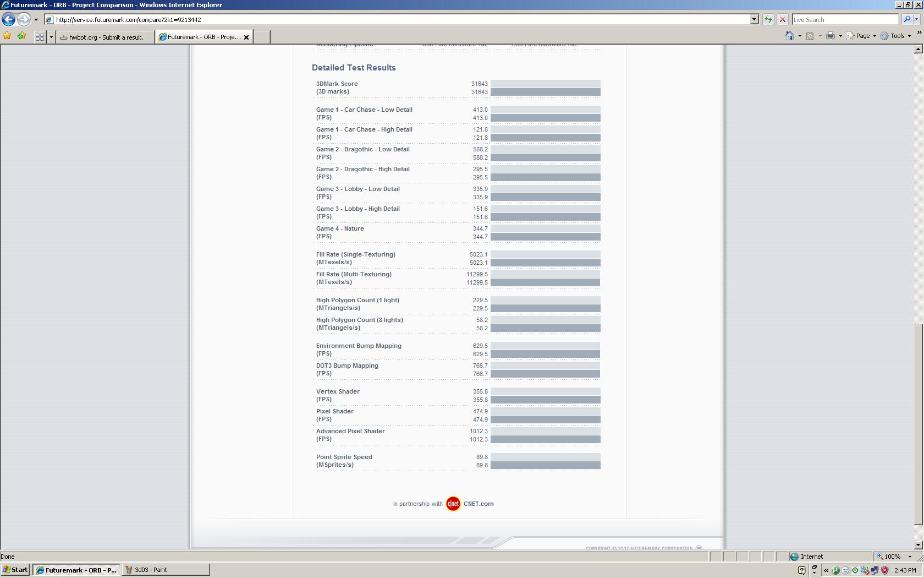Screen dimensions: 924x578
Task: Select the Futuremark ORB Project tab
Action: 200,37
